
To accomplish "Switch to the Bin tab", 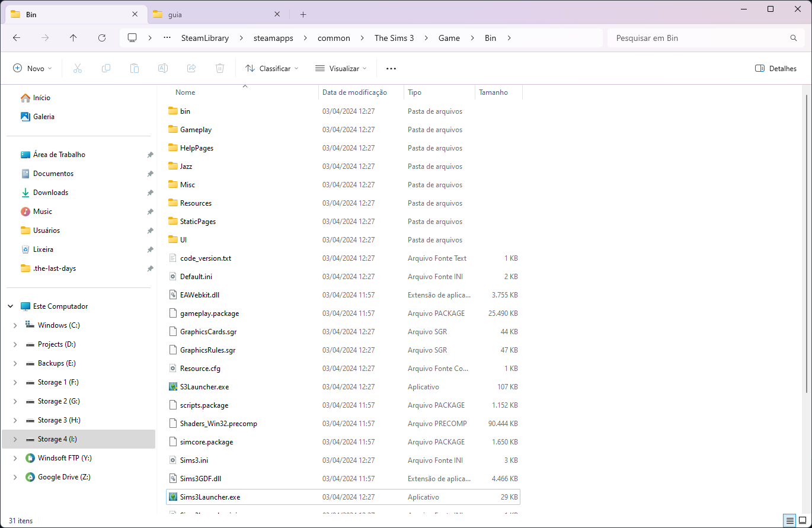I will 75,14.
